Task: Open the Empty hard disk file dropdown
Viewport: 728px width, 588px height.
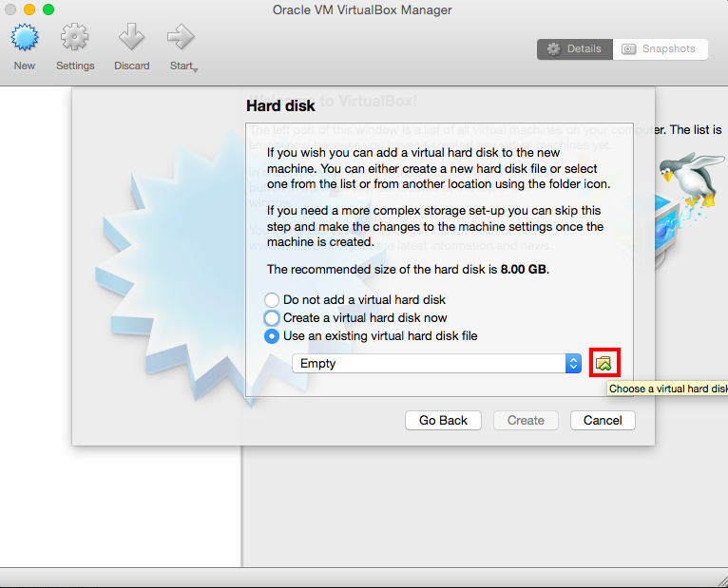Action: click(436, 364)
